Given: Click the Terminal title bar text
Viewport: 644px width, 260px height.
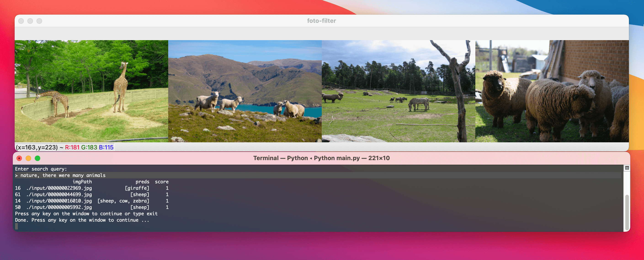Looking at the screenshot, I should [321, 158].
